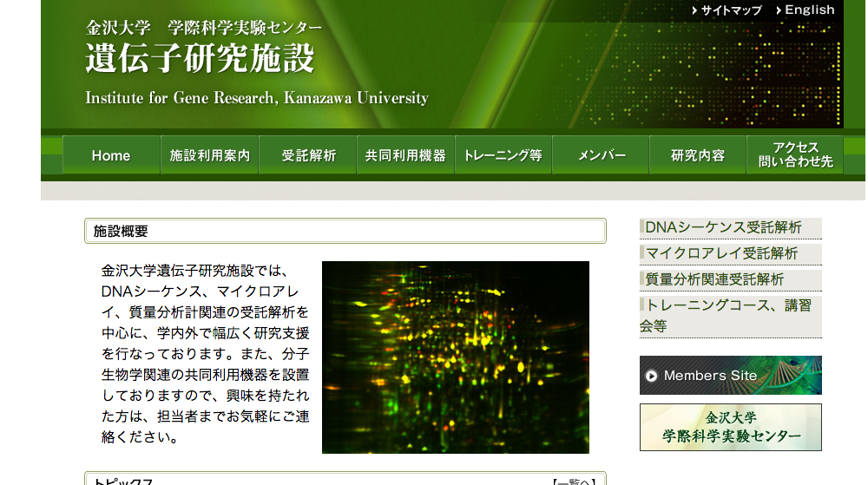Open the メンバー navigation tab
Screen dimensions: 868x485
pos(601,155)
